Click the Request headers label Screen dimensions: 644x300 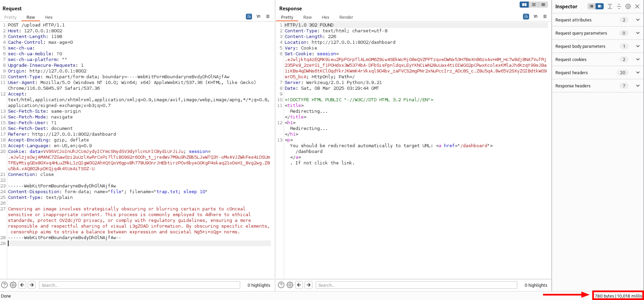point(571,73)
